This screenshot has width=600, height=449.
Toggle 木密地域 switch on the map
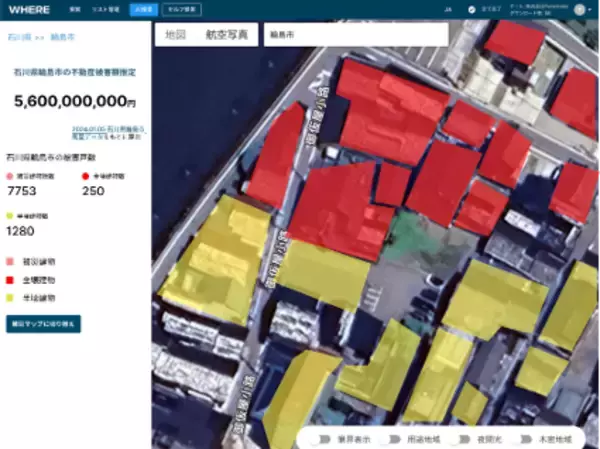(x=525, y=439)
